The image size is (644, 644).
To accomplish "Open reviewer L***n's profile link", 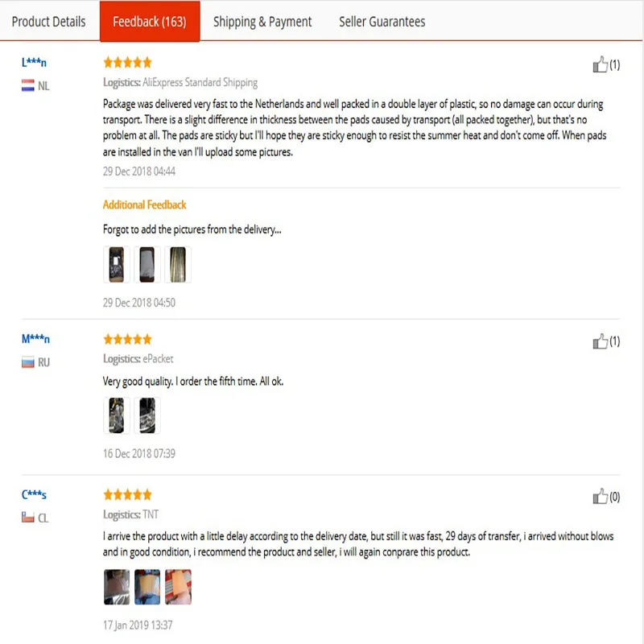I will [35, 62].
